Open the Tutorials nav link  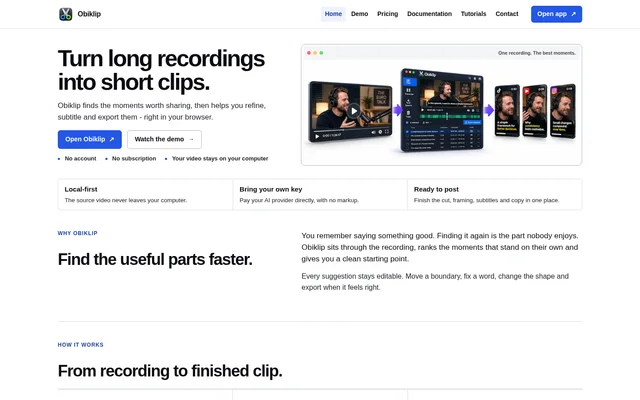tap(473, 14)
